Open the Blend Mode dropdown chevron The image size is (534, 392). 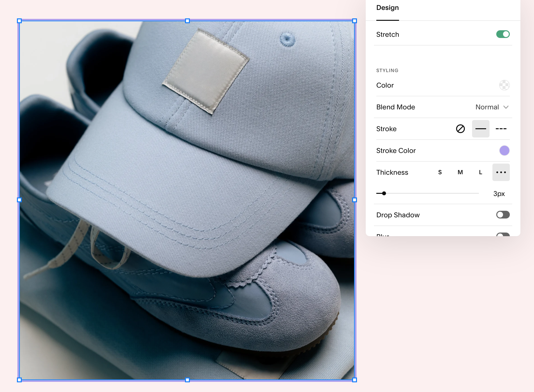pyautogui.click(x=506, y=107)
